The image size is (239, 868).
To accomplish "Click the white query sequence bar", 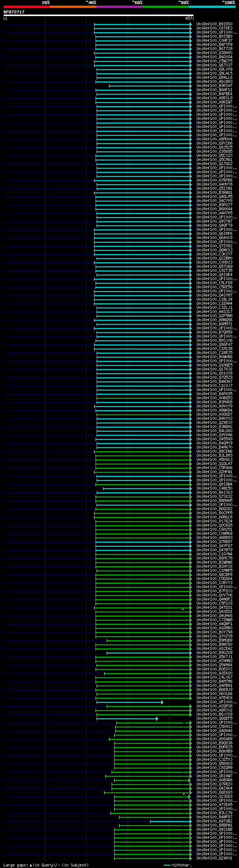I will [98, 15].
